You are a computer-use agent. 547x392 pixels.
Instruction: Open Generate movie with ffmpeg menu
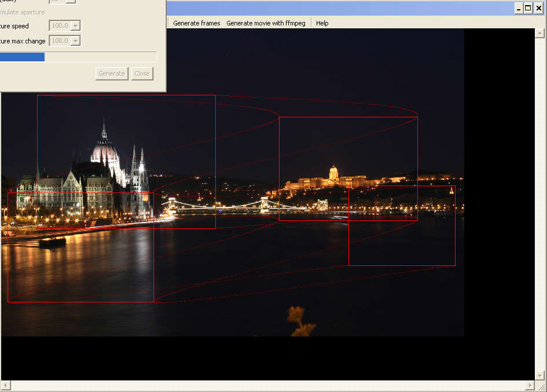[x=266, y=23]
